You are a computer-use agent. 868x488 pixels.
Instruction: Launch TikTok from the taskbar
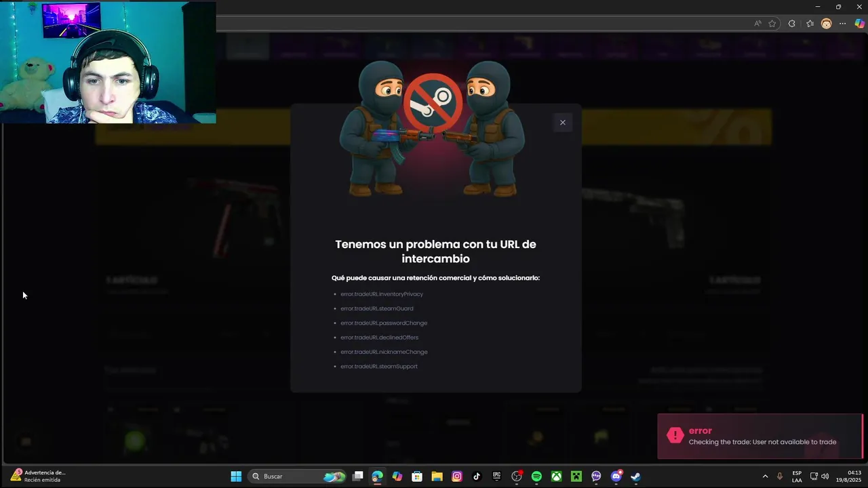tap(477, 476)
